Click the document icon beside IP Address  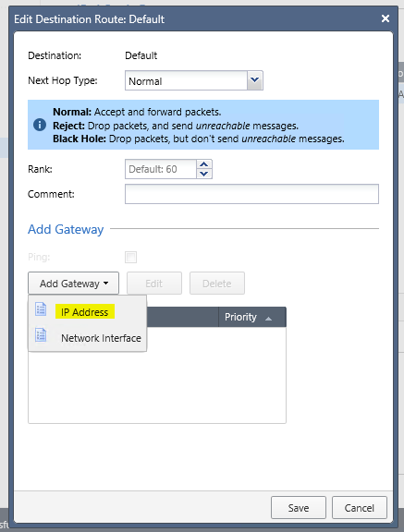point(41,308)
